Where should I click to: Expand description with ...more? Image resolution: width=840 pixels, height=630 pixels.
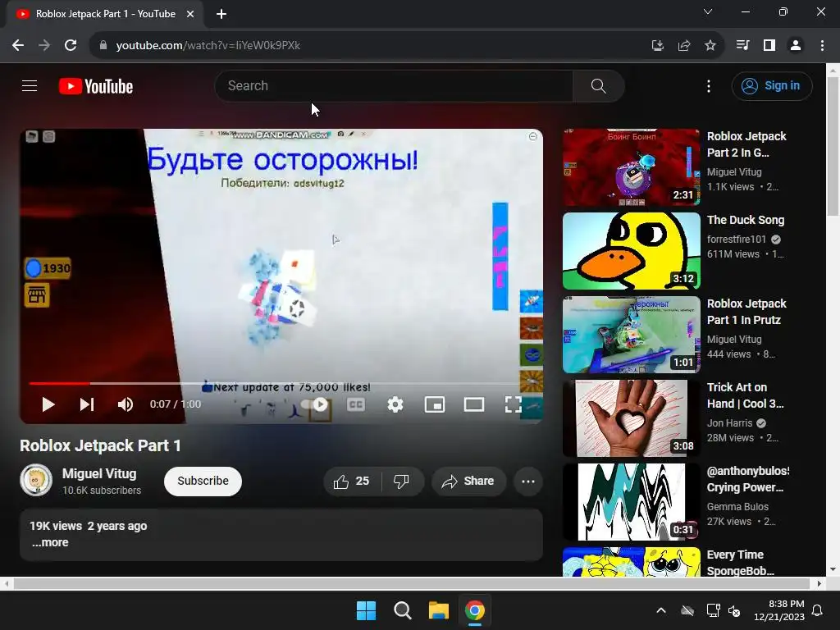[x=50, y=542]
